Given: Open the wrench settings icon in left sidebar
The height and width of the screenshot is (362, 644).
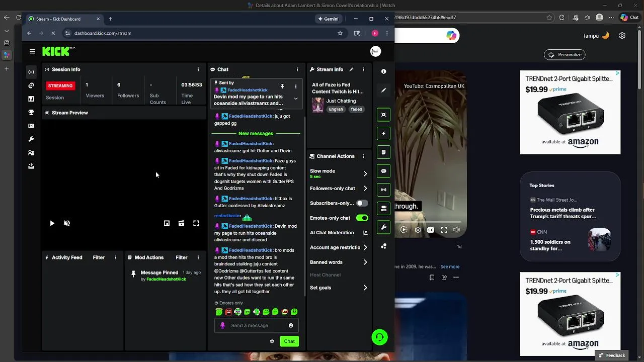Looking at the screenshot, I should [31, 139].
